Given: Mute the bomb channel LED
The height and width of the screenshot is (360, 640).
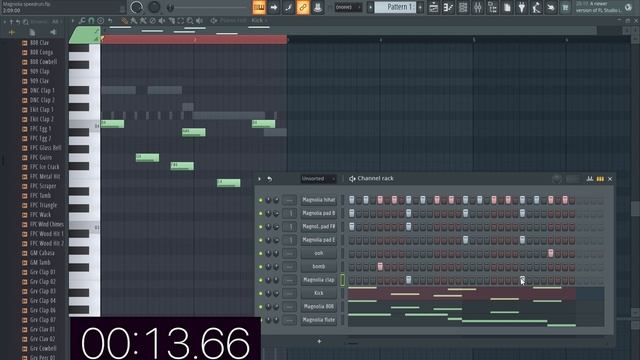Looking at the screenshot, I should point(260,267).
